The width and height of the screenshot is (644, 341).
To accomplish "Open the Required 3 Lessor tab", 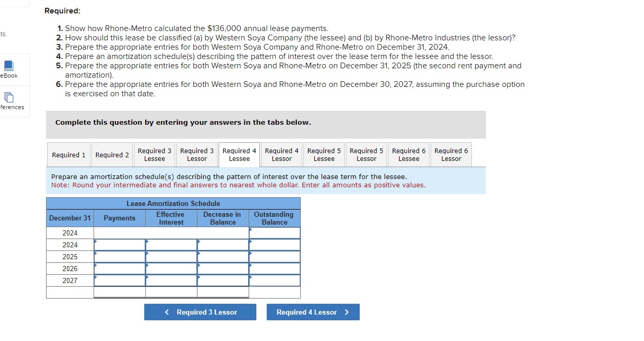I will [x=197, y=155].
